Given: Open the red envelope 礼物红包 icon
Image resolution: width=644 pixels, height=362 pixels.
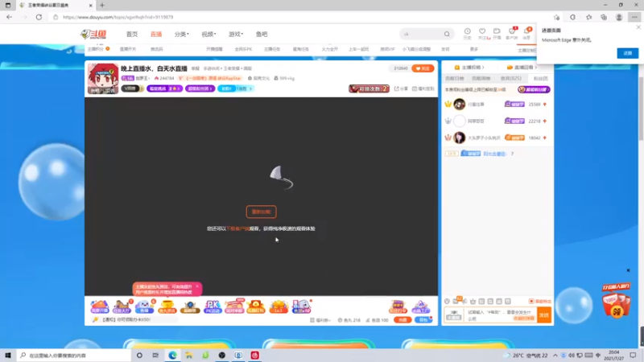Looking at the screenshot, I should tap(256, 306).
